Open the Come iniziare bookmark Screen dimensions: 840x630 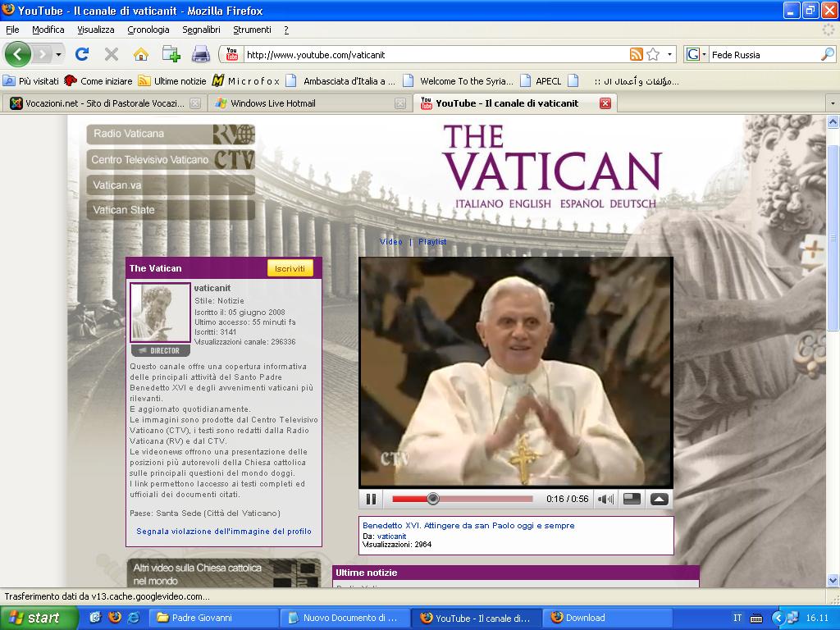point(98,81)
